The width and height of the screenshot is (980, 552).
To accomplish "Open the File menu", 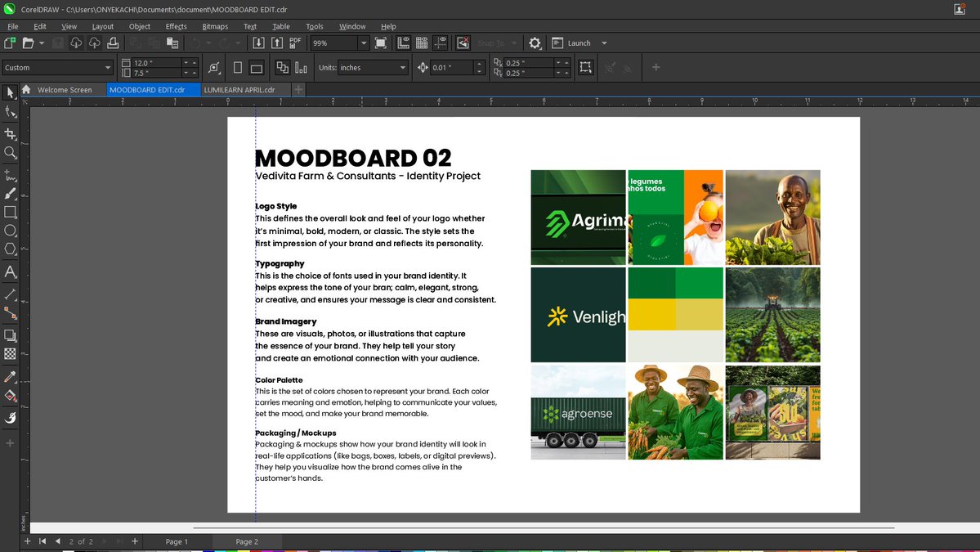I will click(x=12, y=26).
